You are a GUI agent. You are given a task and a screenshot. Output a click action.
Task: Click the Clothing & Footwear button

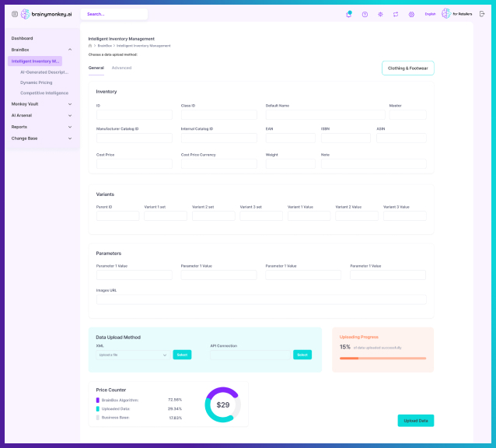(408, 68)
